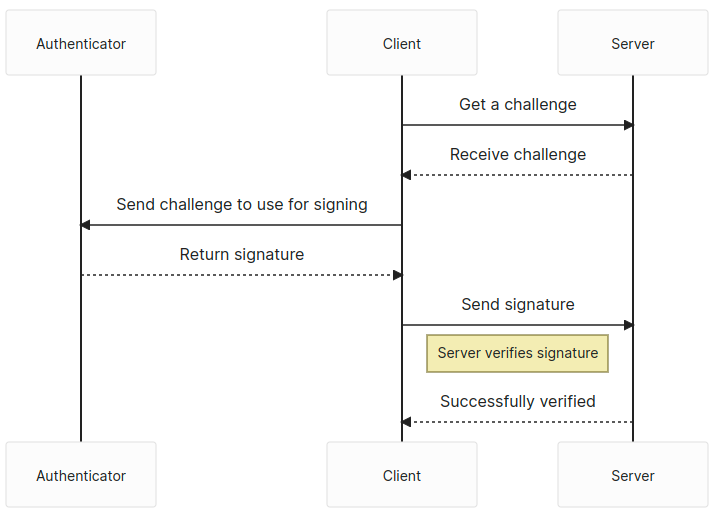Select the yellow "Server verifies signature" note
Viewport: 717px width, 516px height.
pos(517,353)
